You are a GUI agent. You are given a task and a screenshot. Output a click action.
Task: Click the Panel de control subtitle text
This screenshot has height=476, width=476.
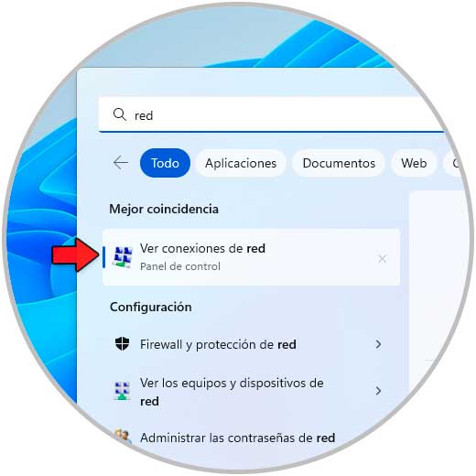180,266
